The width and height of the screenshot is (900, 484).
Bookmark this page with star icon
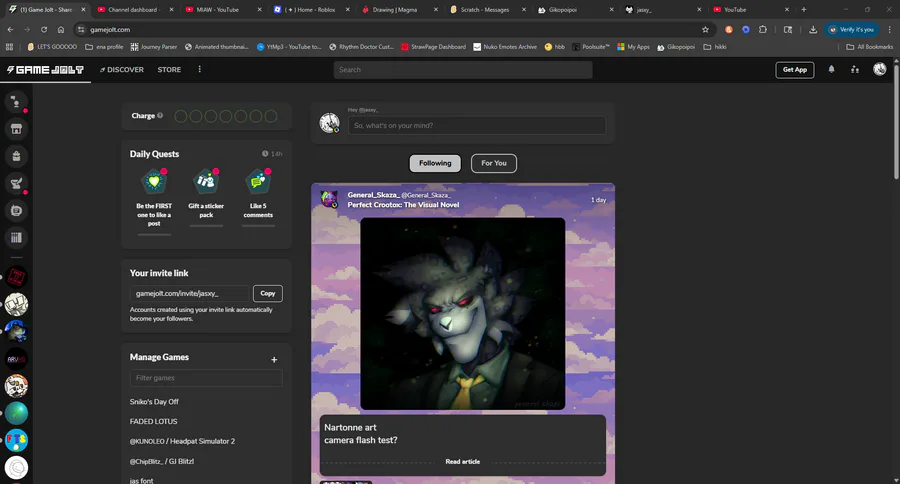tap(705, 29)
